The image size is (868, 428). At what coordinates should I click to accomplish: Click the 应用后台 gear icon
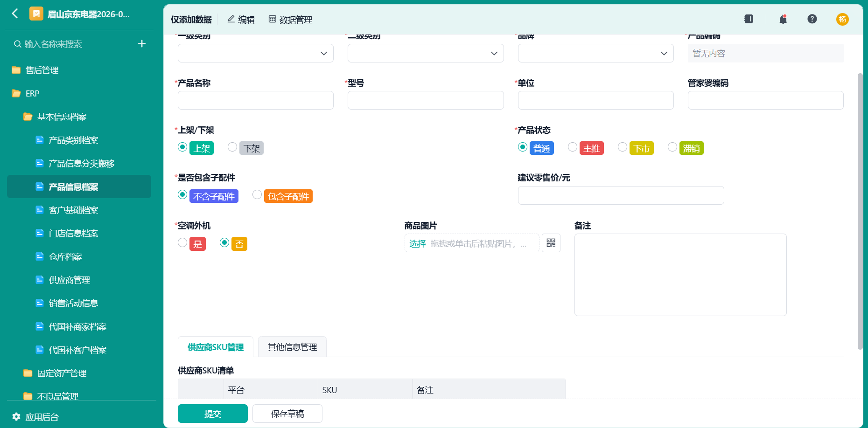tap(16, 416)
